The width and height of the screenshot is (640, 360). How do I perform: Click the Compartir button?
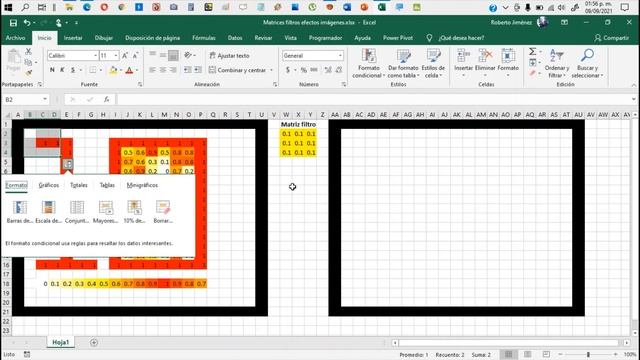[x=611, y=38]
